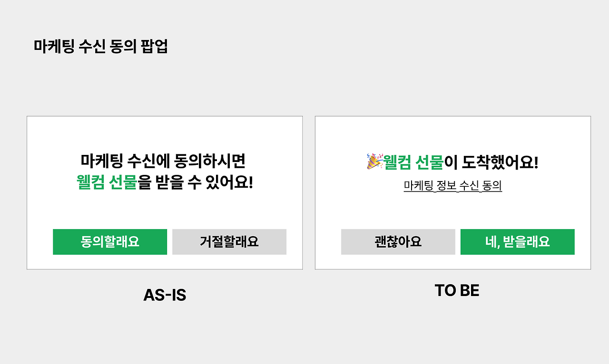Open the 마케팅 정보 수신 동의 link
The width and height of the screenshot is (609, 364).
(452, 186)
